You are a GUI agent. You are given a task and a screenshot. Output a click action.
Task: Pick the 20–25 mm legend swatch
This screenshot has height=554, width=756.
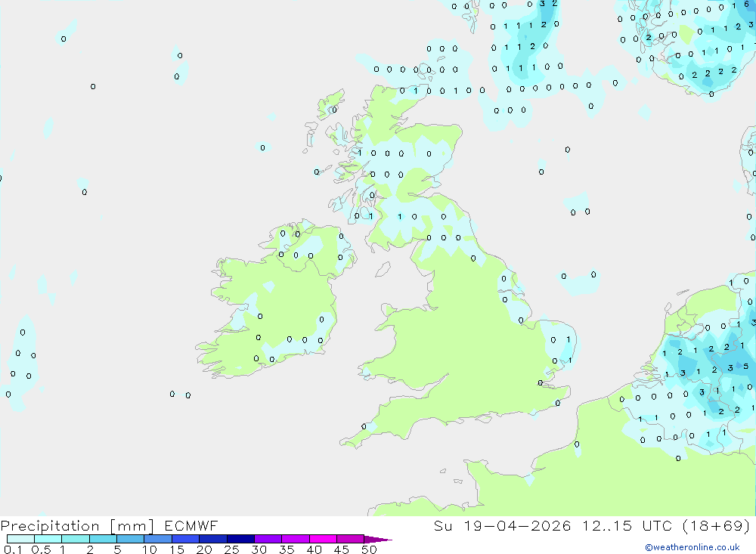pyautogui.click(x=213, y=539)
